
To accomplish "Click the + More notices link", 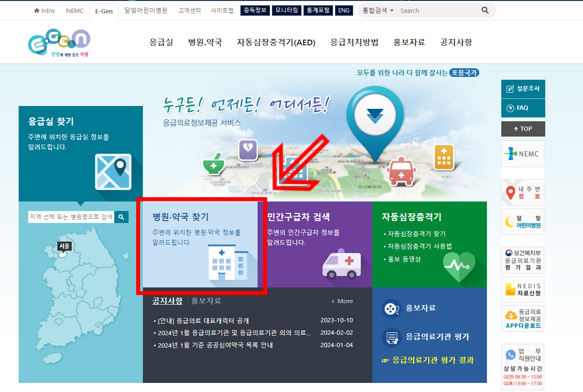I will (342, 301).
